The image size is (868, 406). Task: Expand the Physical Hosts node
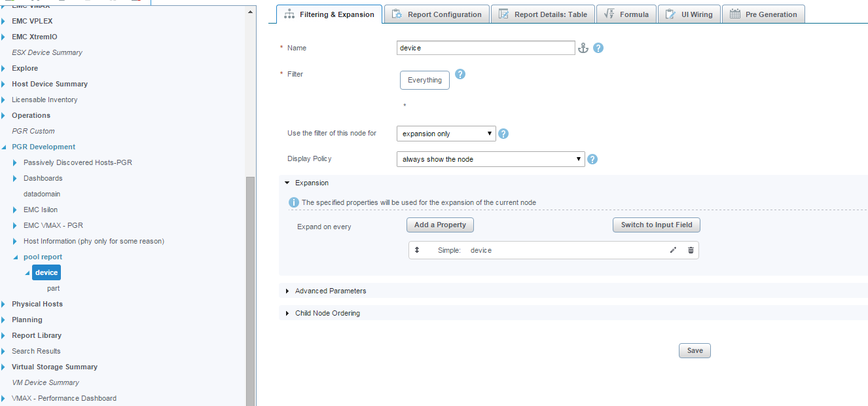3,304
